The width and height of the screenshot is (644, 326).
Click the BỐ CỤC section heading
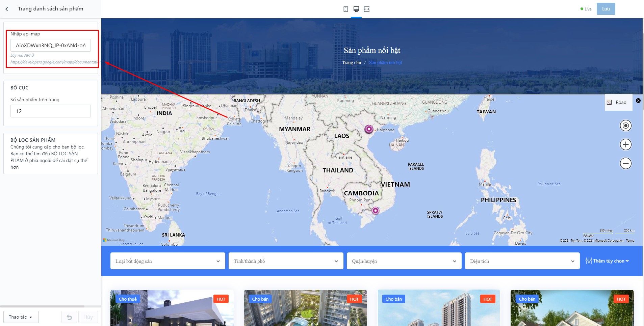click(x=19, y=88)
